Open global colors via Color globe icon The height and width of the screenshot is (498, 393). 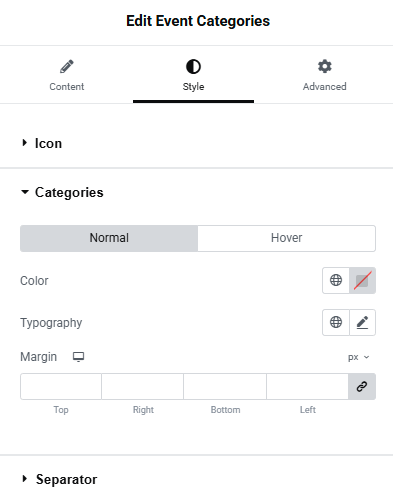pyautogui.click(x=336, y=280)
